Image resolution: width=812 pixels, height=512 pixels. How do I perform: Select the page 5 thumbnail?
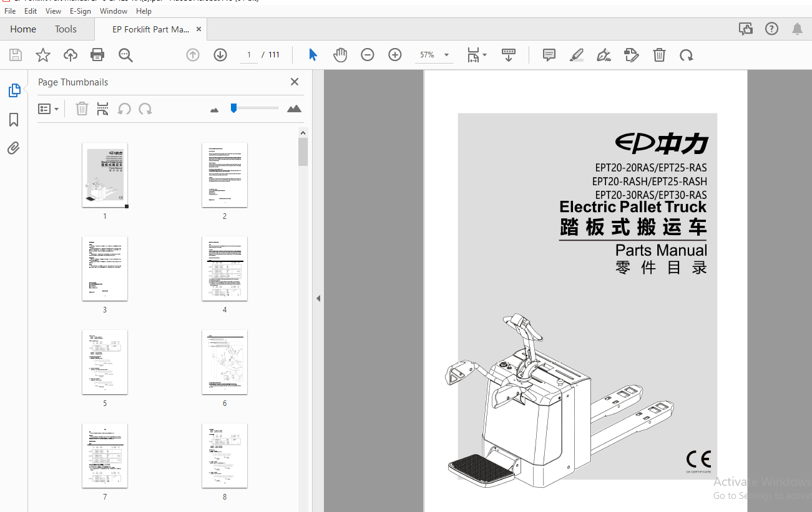coord(105,362)
